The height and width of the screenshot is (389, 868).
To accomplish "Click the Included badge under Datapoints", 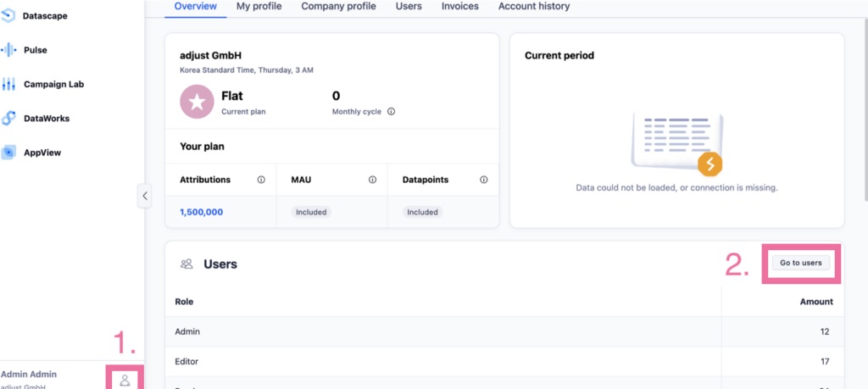I will [422, 212].
